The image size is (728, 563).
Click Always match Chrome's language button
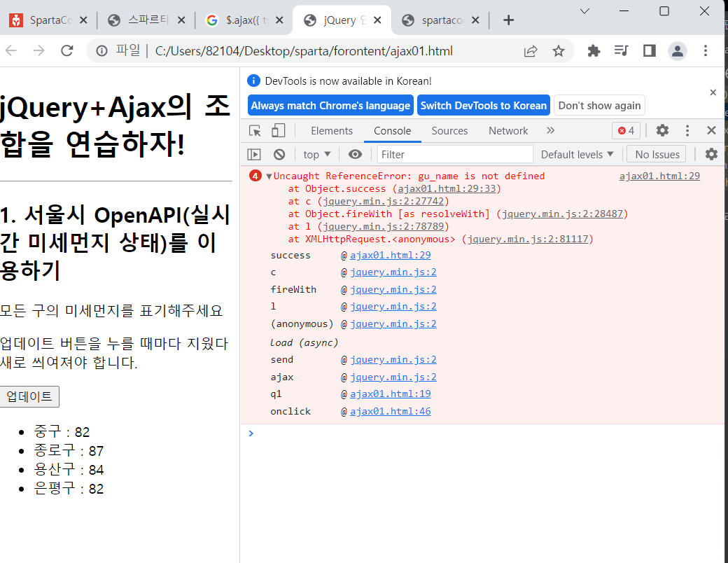pos(330,106)
